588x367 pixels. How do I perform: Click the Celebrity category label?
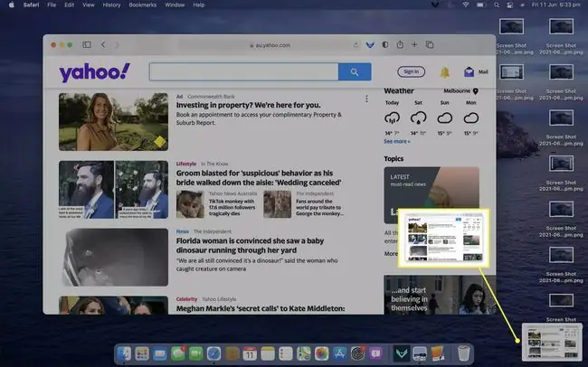(x=186, y=299)
